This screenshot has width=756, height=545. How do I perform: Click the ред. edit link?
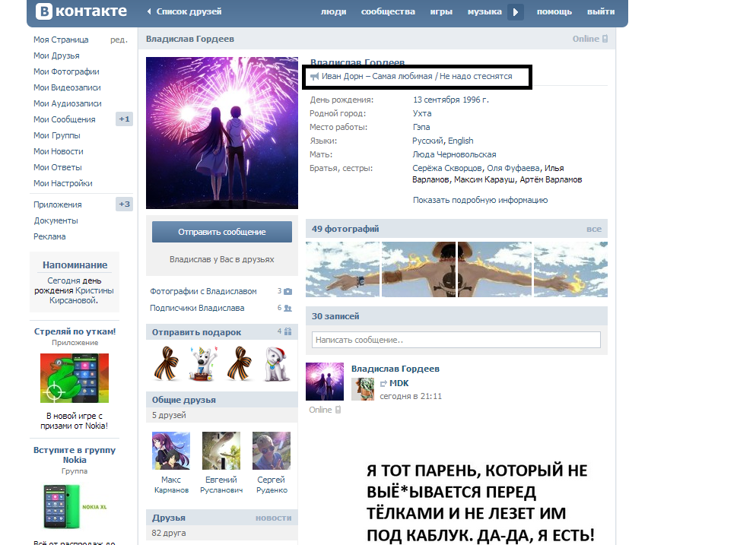click(119, 40)
